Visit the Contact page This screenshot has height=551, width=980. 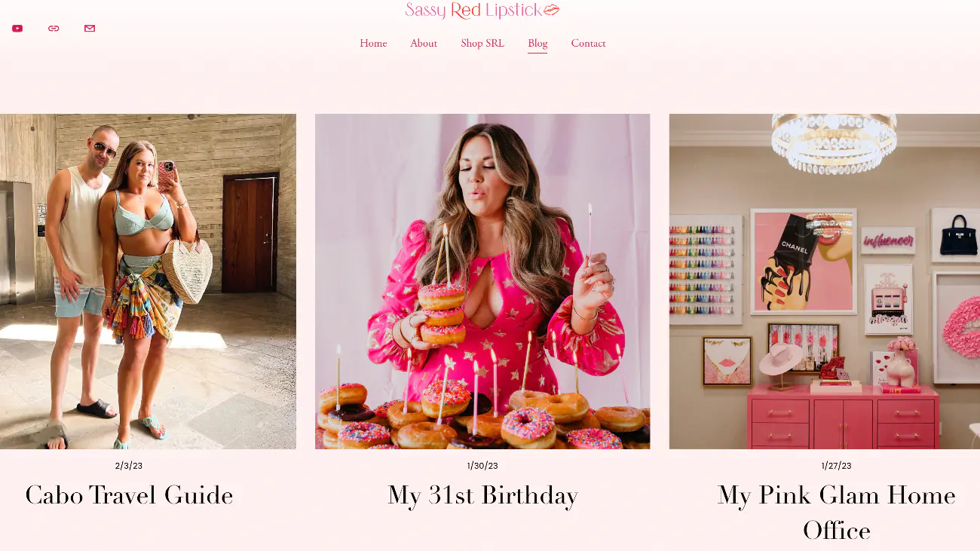[588, 44]
